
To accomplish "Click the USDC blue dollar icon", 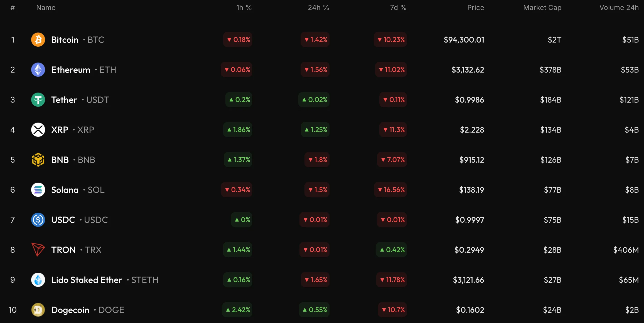I will 38,220.
